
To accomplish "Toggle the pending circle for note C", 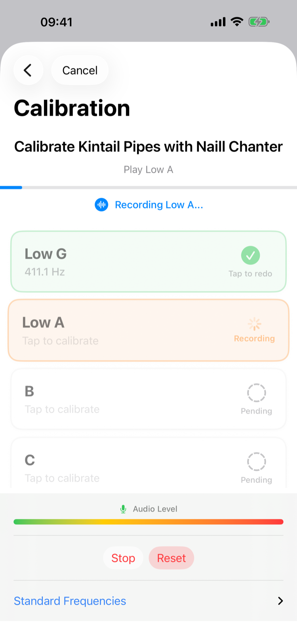I will click(x=256, y=462).
